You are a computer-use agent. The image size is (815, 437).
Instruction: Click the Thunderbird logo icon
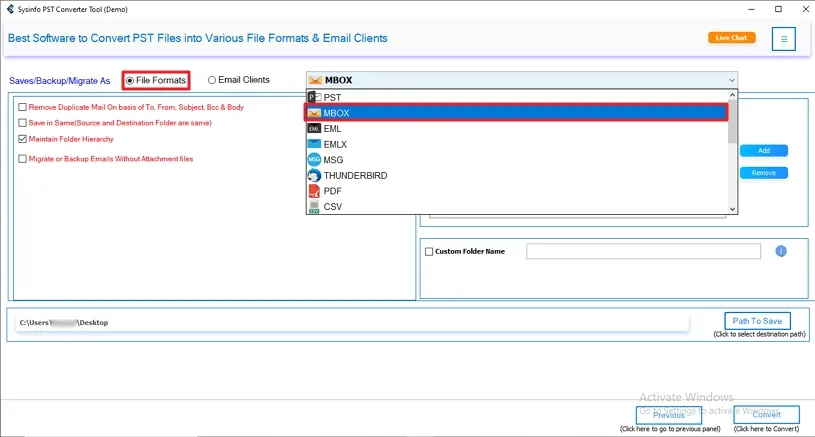click(x=314, y=175)
